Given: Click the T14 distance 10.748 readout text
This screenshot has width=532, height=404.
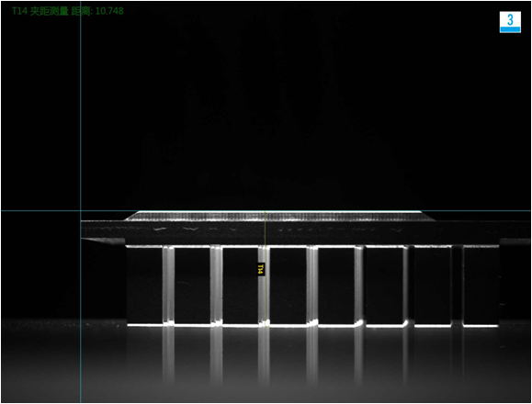Looking at the screenshot, I should 68,11.
